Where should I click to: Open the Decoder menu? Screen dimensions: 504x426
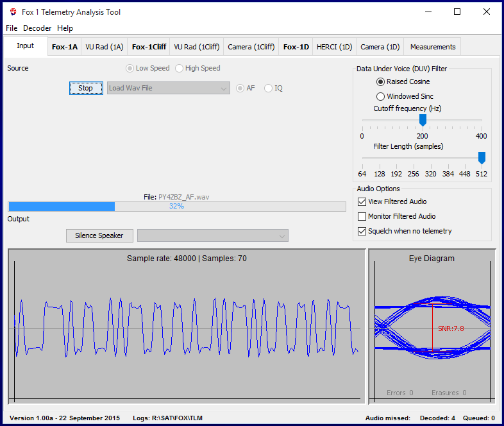[37, 28]
